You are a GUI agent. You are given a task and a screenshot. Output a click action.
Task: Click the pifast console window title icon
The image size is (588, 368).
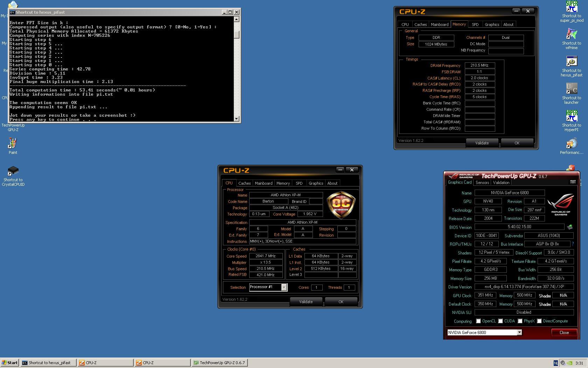12,12
